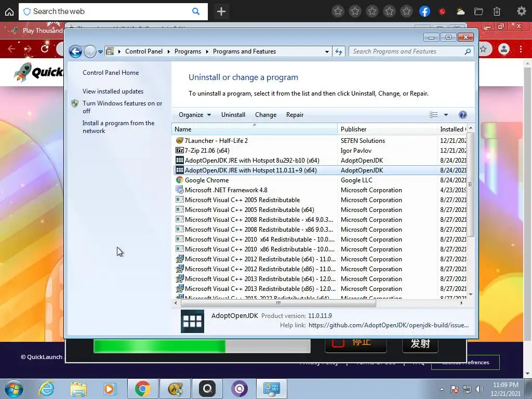Open Windows Explorer folder on taskbar
Viewport: 532px width, 399px height.
(x=78, y=389)
